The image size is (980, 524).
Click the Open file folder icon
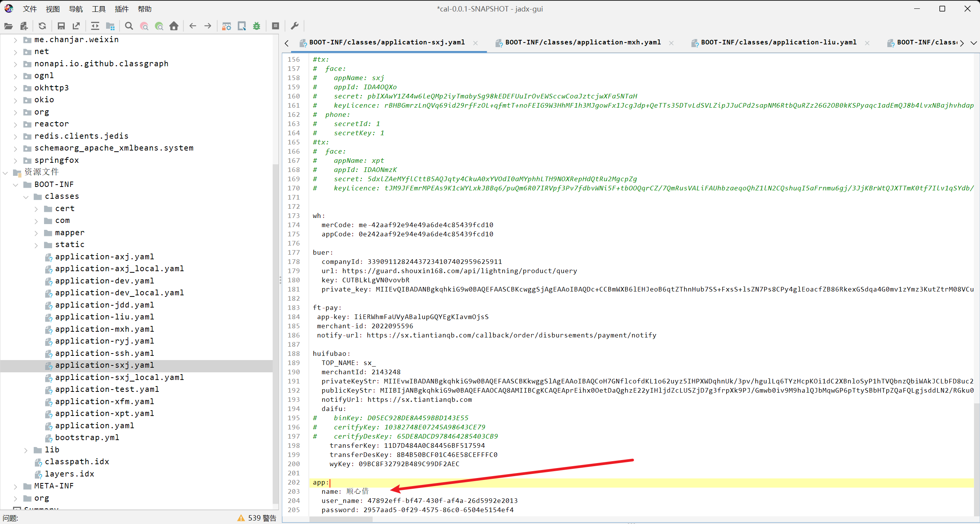(x=8, y=26)
